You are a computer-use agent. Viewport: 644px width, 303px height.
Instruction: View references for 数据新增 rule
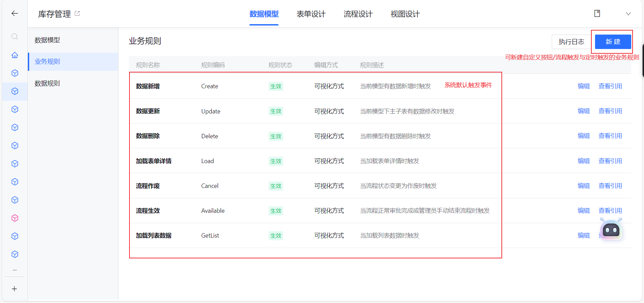pyautogui.click(x=610, y=86)
